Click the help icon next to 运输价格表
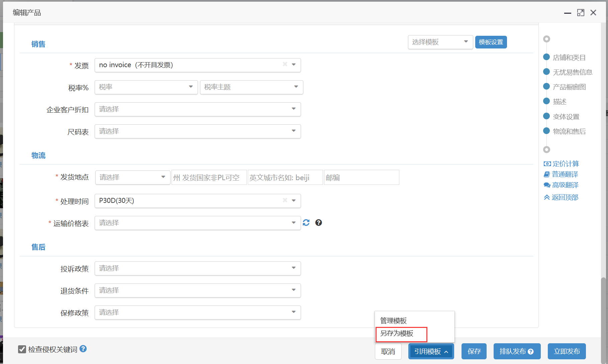 click(318, 223)
